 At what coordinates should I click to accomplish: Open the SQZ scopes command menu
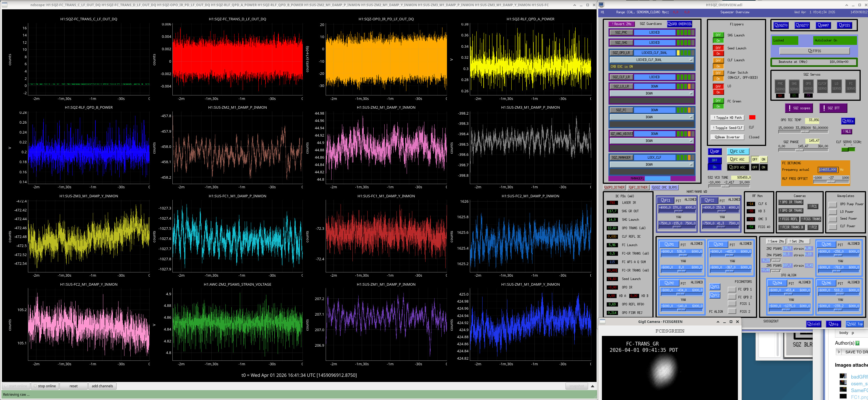pos(799,108)
